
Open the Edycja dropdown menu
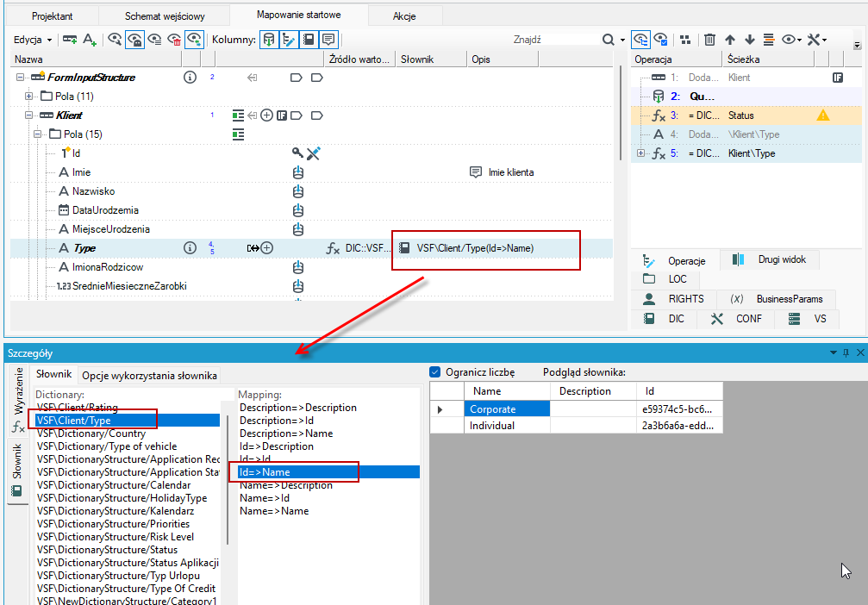(33, 40)
